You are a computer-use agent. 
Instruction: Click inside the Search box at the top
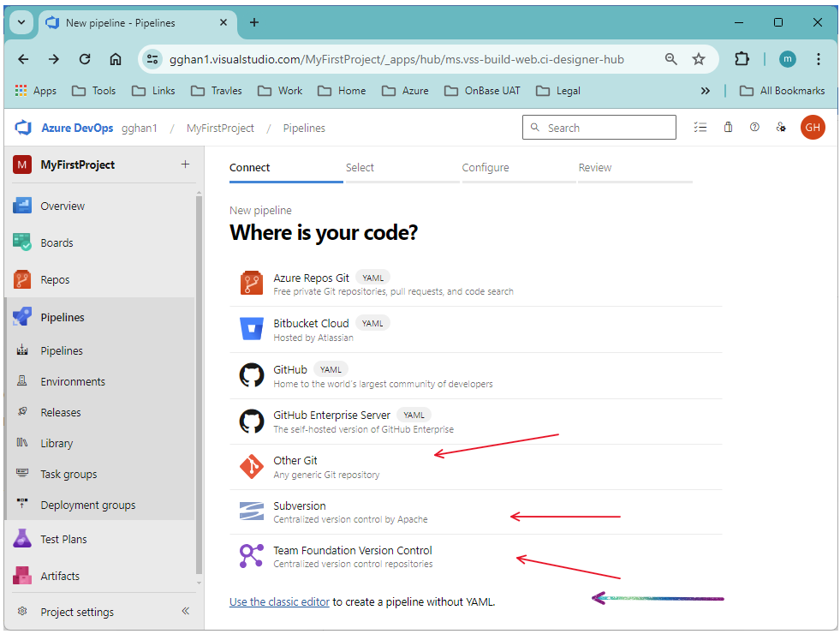[x=599, y=127]
